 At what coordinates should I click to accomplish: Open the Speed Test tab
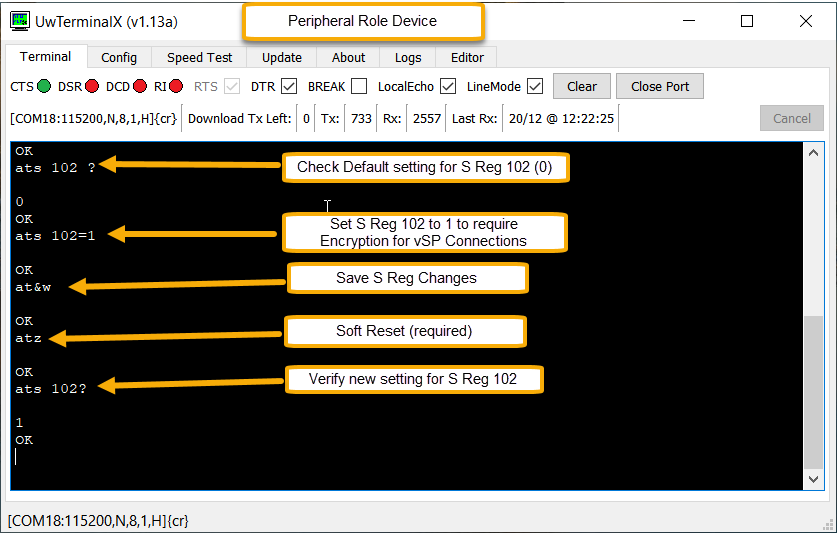199,58
